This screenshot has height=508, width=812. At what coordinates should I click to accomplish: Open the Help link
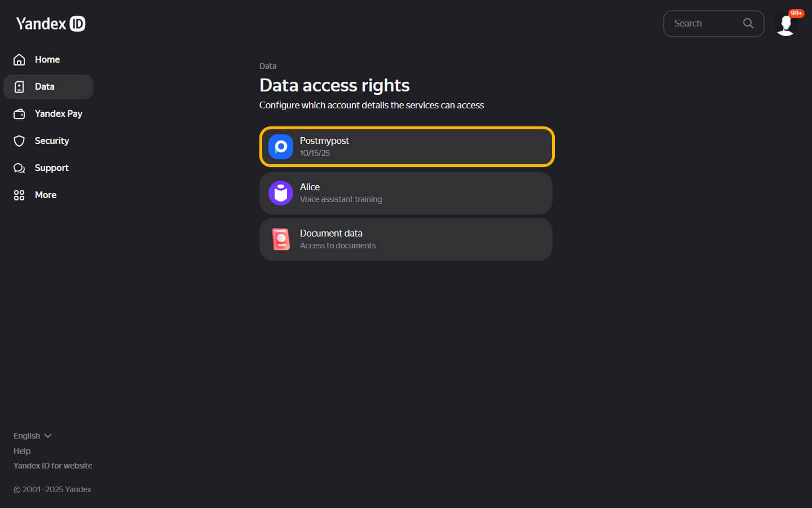22,451
